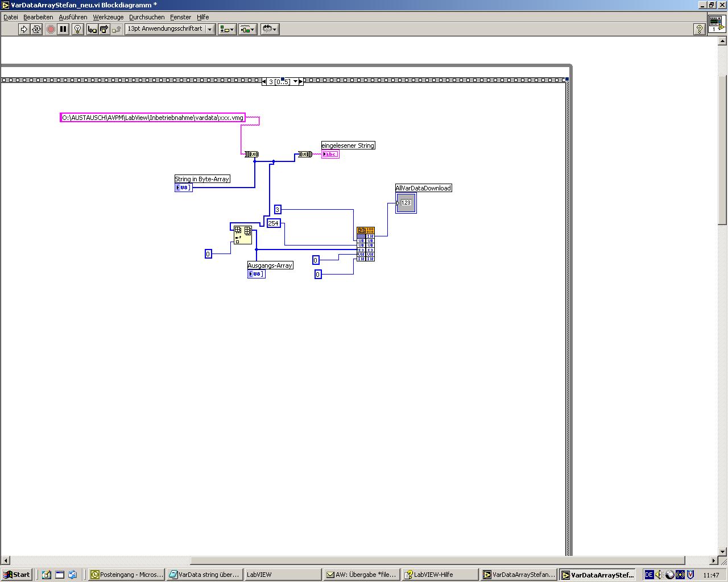Click the Pause button in toolbar
The width and height of the screenshot is (728, 582).
(x=63, y=29)
